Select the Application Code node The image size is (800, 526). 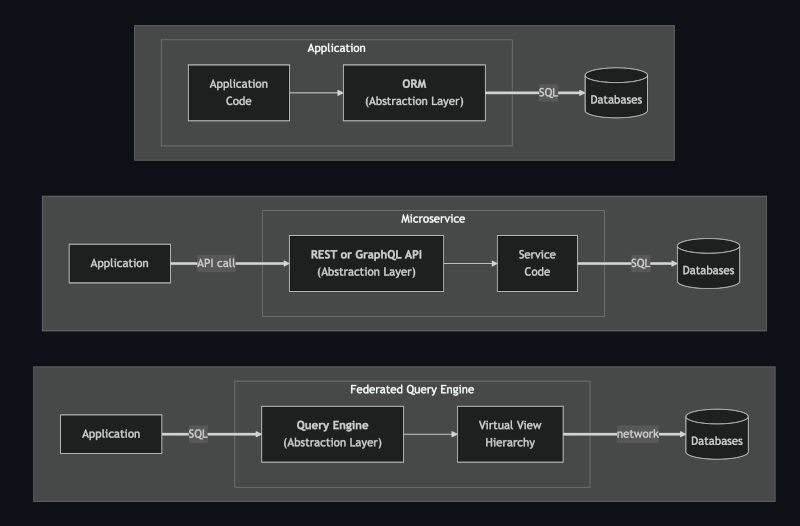[x=238, y=93]
